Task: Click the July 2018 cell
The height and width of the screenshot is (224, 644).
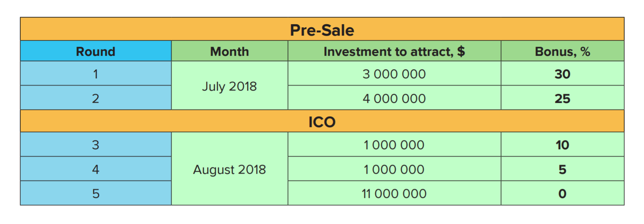Action: click(x=229, y=85)
